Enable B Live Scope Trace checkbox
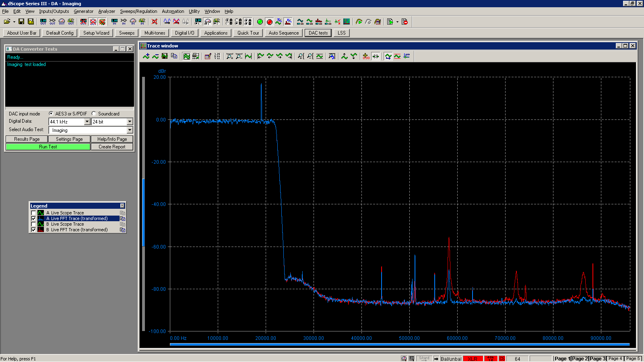 pos(33,224)
